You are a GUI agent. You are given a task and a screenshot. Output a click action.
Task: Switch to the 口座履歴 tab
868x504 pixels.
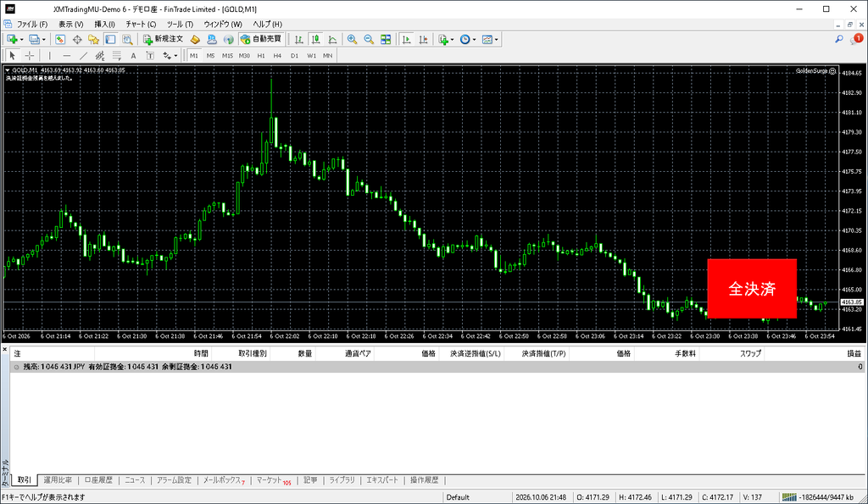(x=98, y=480)
